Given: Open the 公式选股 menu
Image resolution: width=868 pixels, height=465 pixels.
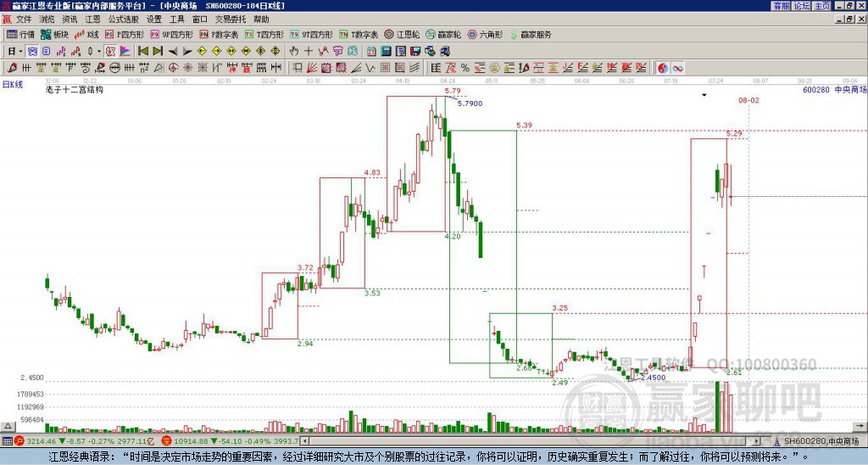Looking at the screenshot, I should pyautogui.click(x=124, y=20).
